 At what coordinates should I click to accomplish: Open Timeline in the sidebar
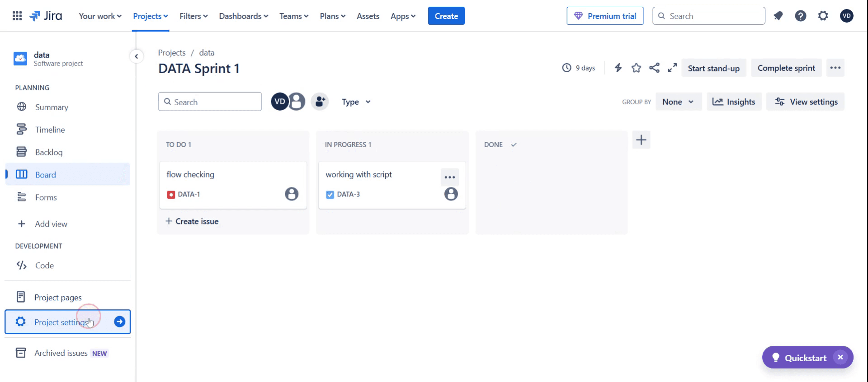point(68,130)
